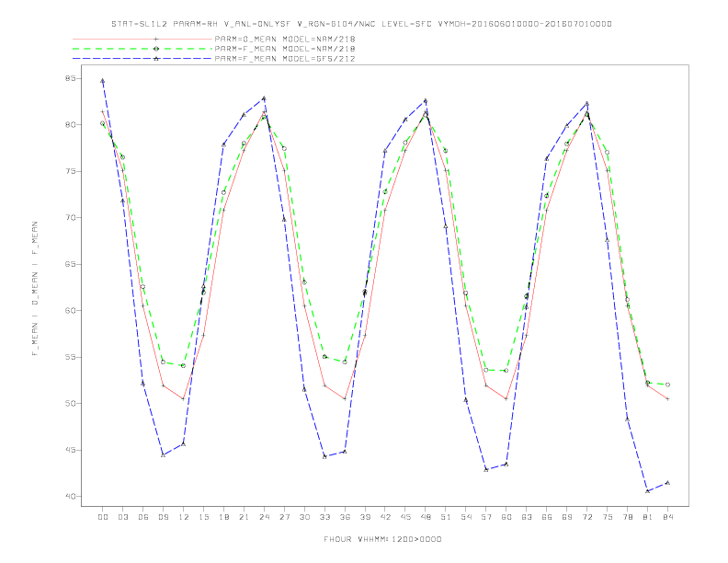This screenshot has height=563, width=728.
Task: Click the y-axis tick label 75
Action: click(x=71, y=171)
